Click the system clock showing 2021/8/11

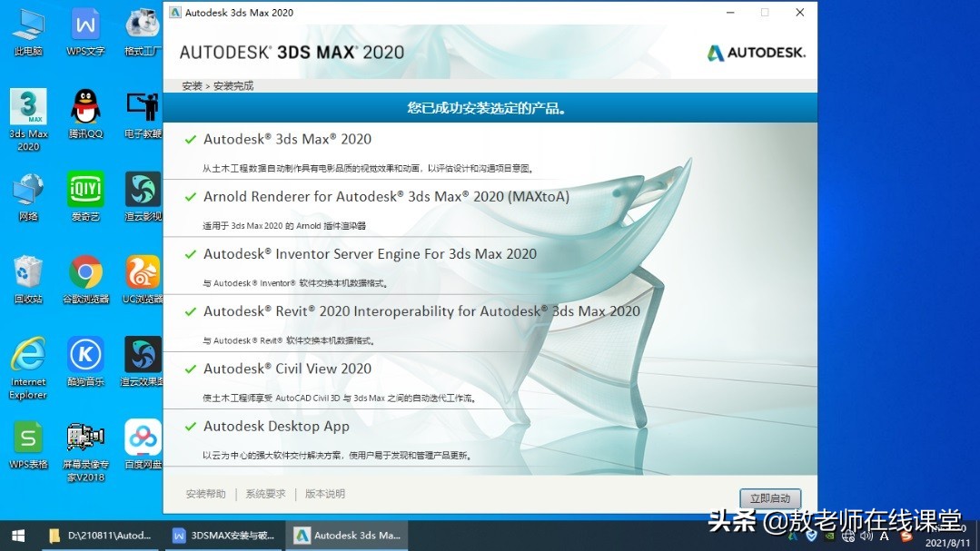click(x=947, y=538)
